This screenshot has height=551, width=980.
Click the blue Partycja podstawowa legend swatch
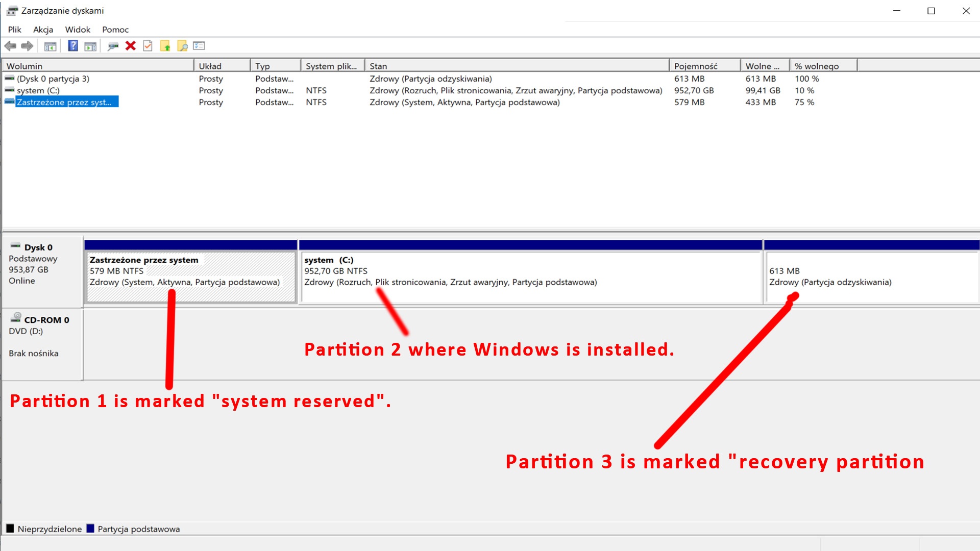90,529
